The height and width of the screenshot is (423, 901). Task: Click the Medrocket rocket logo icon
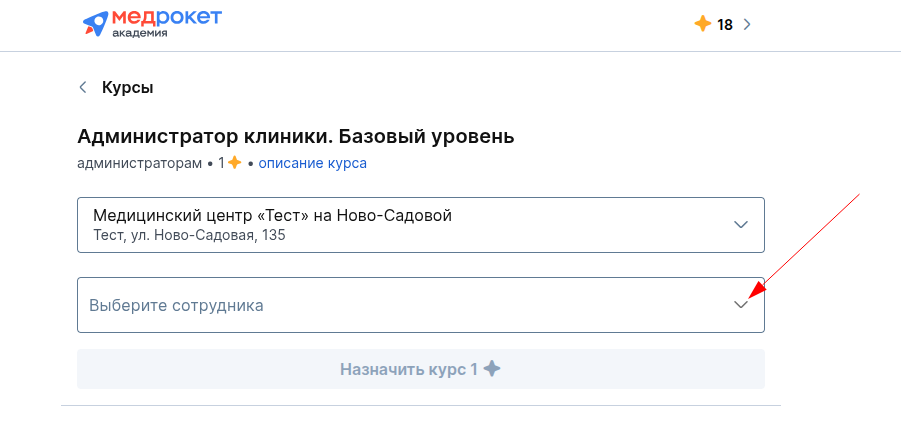tap(95, 22)
